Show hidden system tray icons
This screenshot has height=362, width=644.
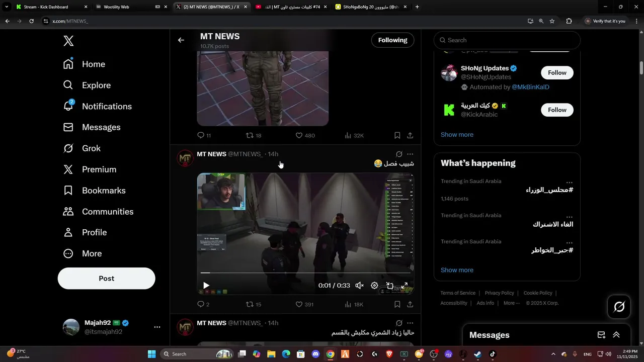click(x=553, y=354)
